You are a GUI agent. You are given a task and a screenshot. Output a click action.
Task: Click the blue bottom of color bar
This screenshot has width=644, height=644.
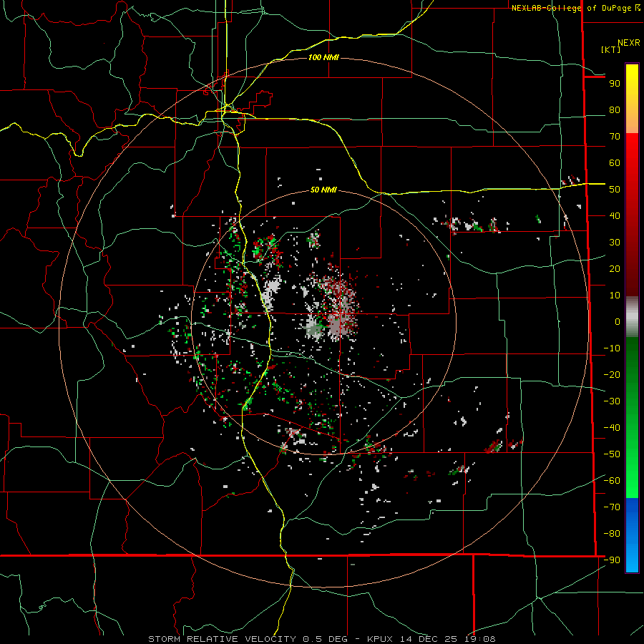click(632, 535)
